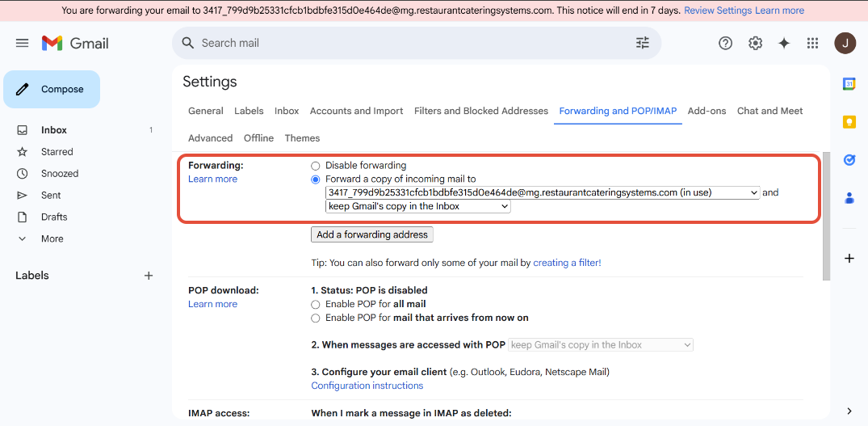Click the Compose button
Screen dimensions: 868x426
pyautogui.click(x=52, y=89)
